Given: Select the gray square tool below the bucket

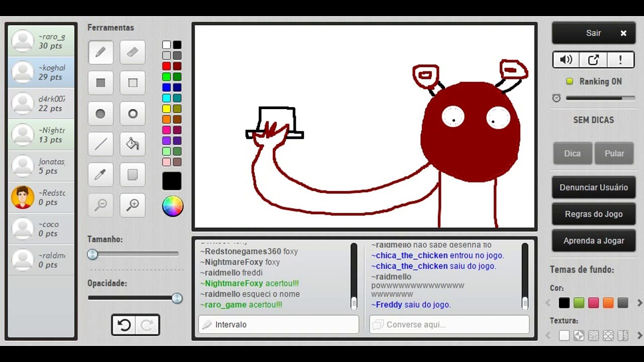Looking at the screenshot, I should [133, 174].
